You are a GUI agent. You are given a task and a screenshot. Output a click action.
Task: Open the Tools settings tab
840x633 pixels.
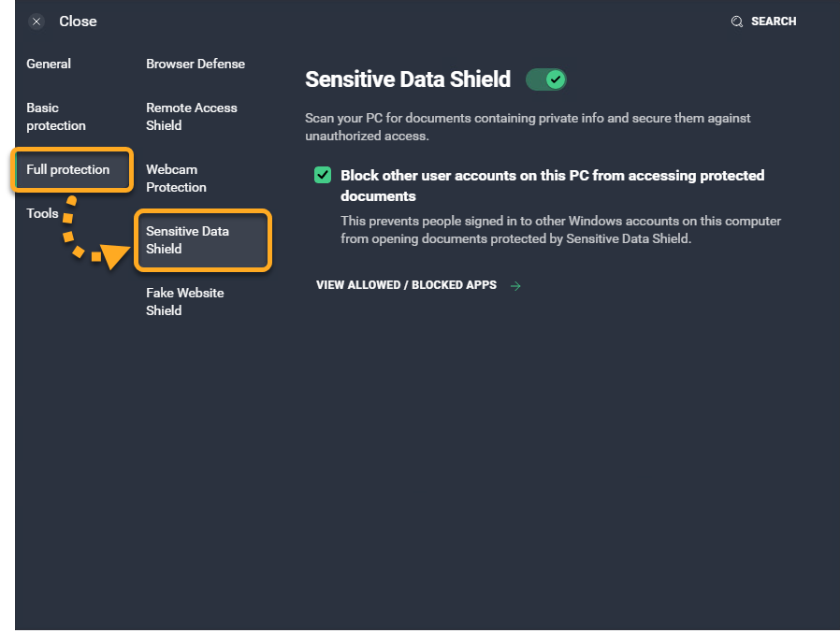42,213
